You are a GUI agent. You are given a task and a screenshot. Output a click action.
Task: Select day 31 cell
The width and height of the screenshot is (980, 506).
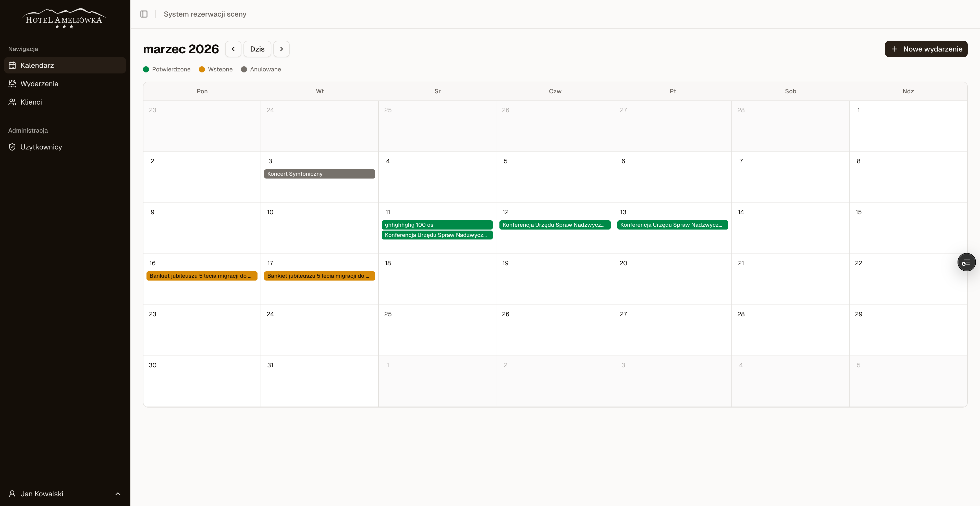pyautogui.click(x=320, y=381)
